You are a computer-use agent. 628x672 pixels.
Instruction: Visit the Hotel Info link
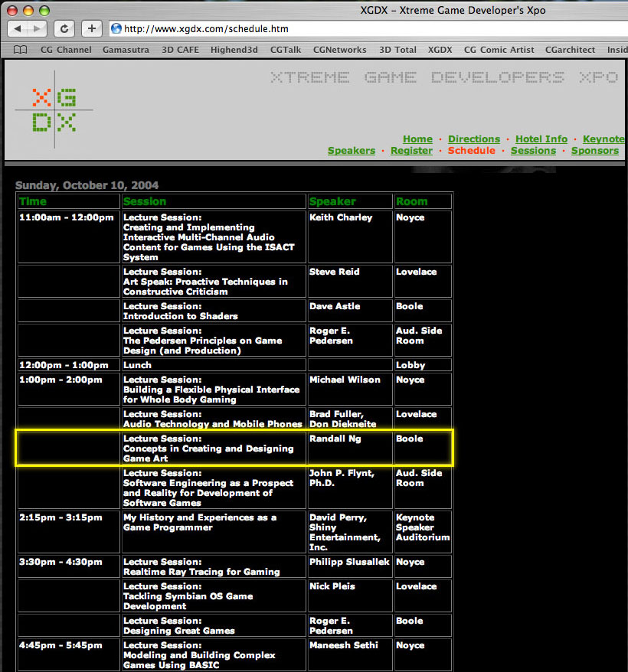tap(541, 139)
